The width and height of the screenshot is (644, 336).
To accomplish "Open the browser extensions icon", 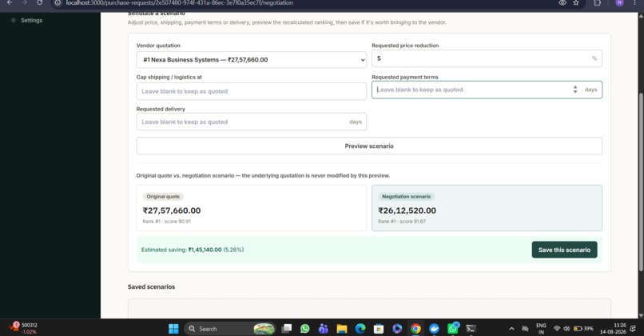I will click(x=597, y=2).
